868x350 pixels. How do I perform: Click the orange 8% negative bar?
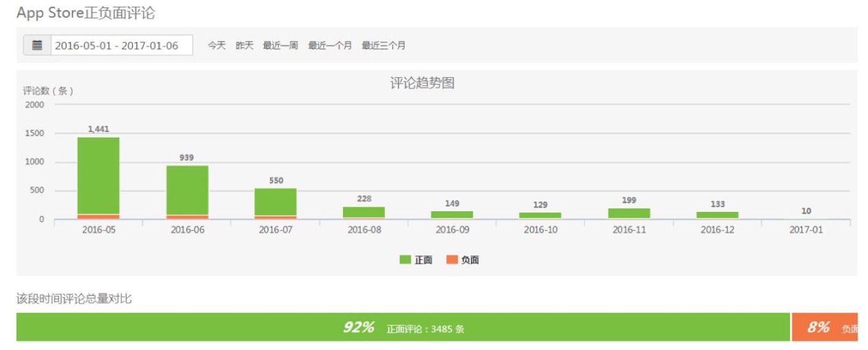click(x=824, y=327)
